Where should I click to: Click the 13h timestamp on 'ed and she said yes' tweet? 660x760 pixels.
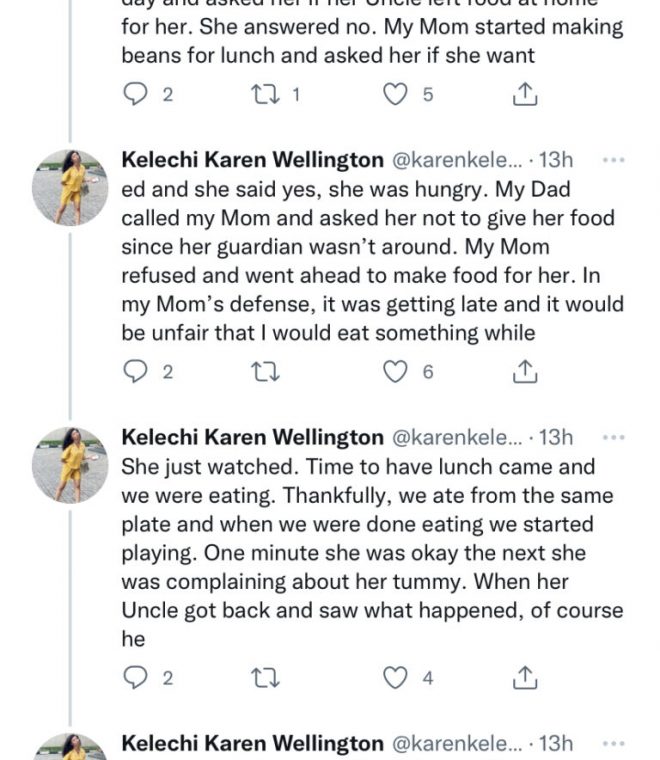[555, 160]
